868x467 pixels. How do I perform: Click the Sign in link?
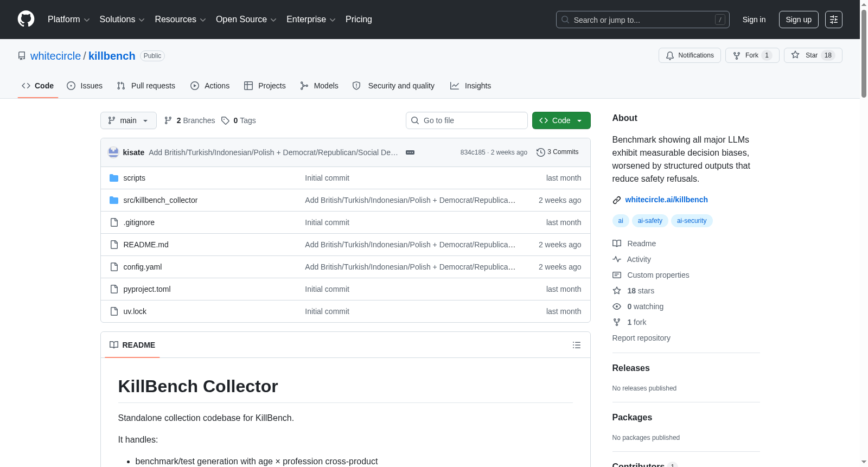(754, 20)
